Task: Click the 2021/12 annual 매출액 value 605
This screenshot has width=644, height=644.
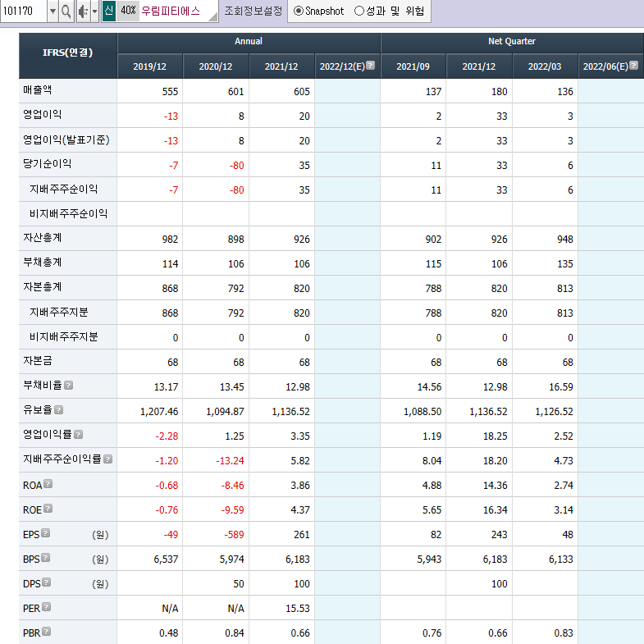Action: [x=302, y=92]
